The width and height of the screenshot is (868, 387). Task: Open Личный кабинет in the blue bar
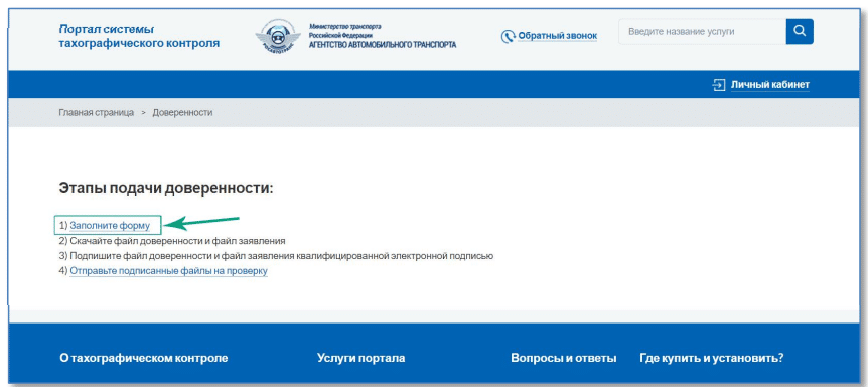click(769, 85)
